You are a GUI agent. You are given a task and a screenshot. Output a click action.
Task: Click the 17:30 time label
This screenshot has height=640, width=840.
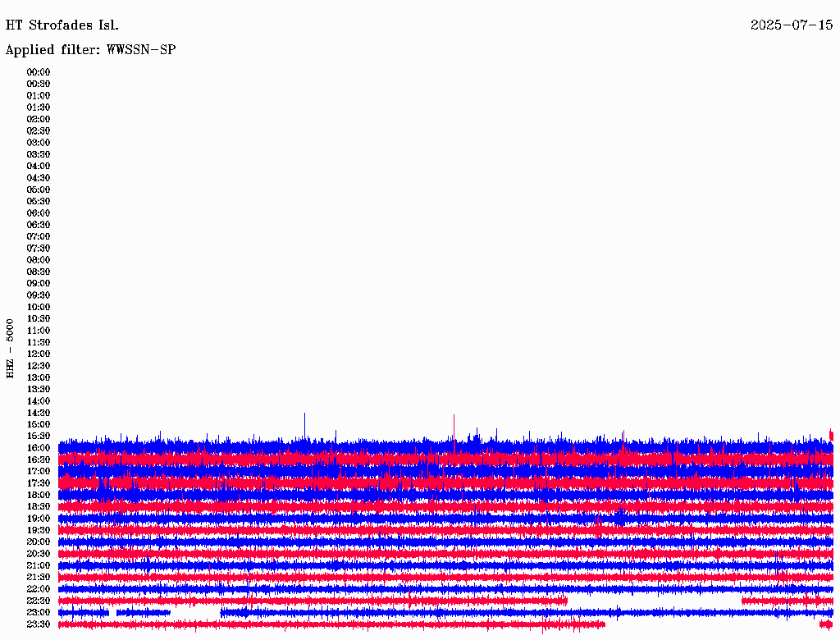pyautogui.click(x=39, y=483)
